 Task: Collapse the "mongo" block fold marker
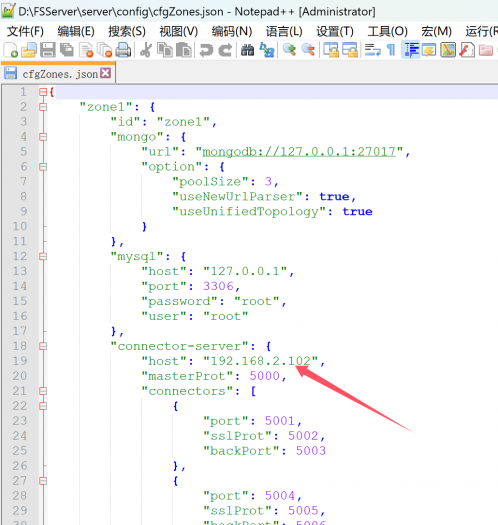point(43,137)
